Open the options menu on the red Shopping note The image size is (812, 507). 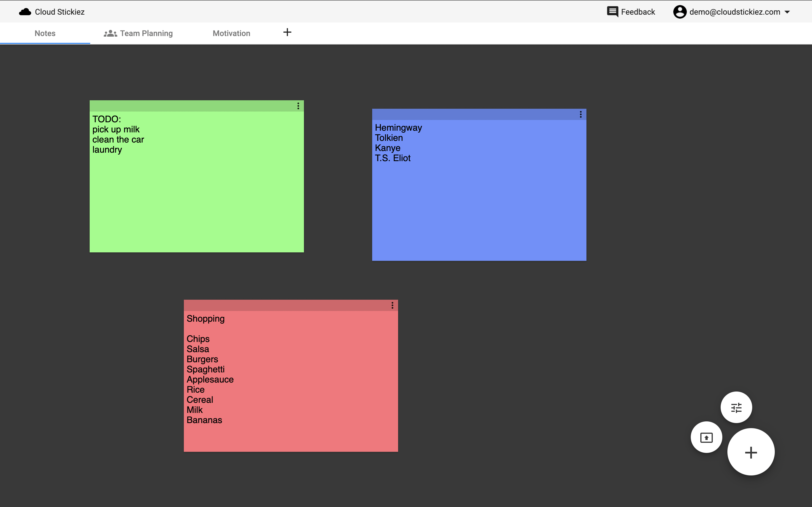(392, 305)
